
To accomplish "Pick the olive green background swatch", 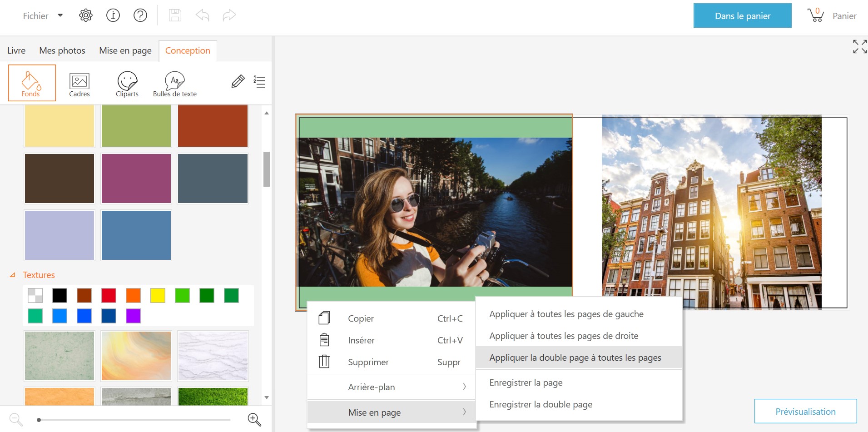I will (136, 126).
